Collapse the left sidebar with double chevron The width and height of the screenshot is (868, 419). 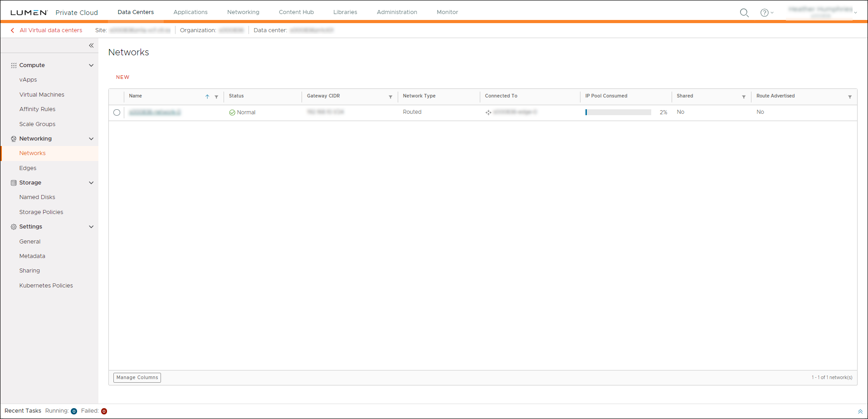[91, 45]
